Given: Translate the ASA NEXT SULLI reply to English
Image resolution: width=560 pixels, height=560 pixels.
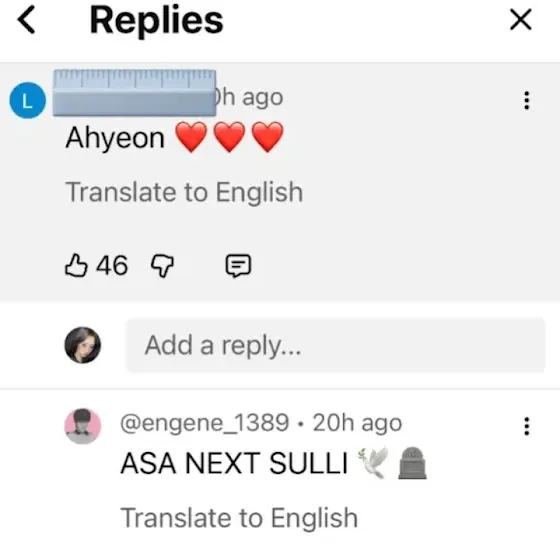Looking at the screenshot, I should point(239,518).
